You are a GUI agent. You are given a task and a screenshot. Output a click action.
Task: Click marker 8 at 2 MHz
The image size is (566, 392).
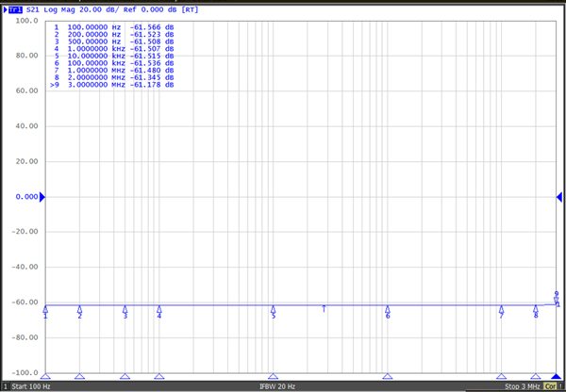[x=536, y=308]
